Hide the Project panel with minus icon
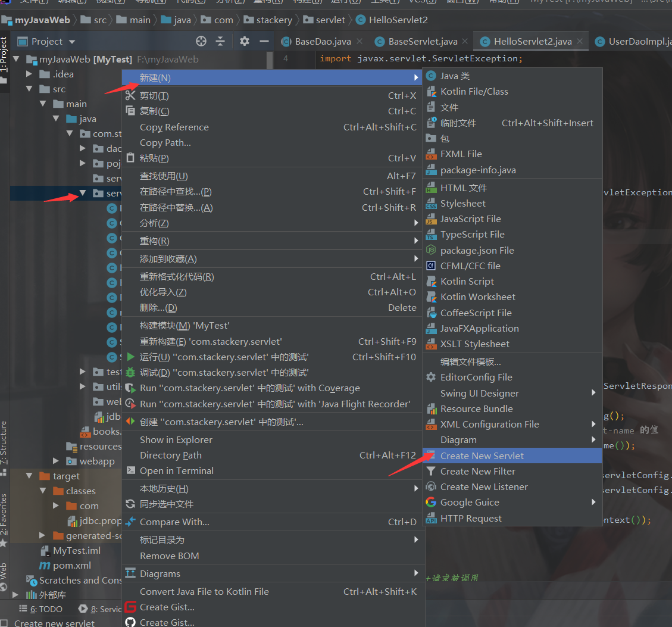The height and width of the screenshot is (627, 672). (x=264, y=41)
